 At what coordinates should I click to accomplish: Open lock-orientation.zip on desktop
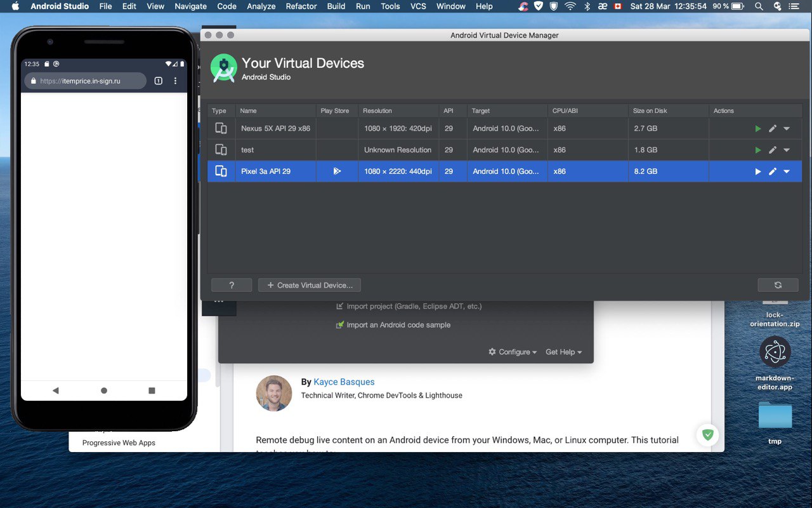(775, 314)
